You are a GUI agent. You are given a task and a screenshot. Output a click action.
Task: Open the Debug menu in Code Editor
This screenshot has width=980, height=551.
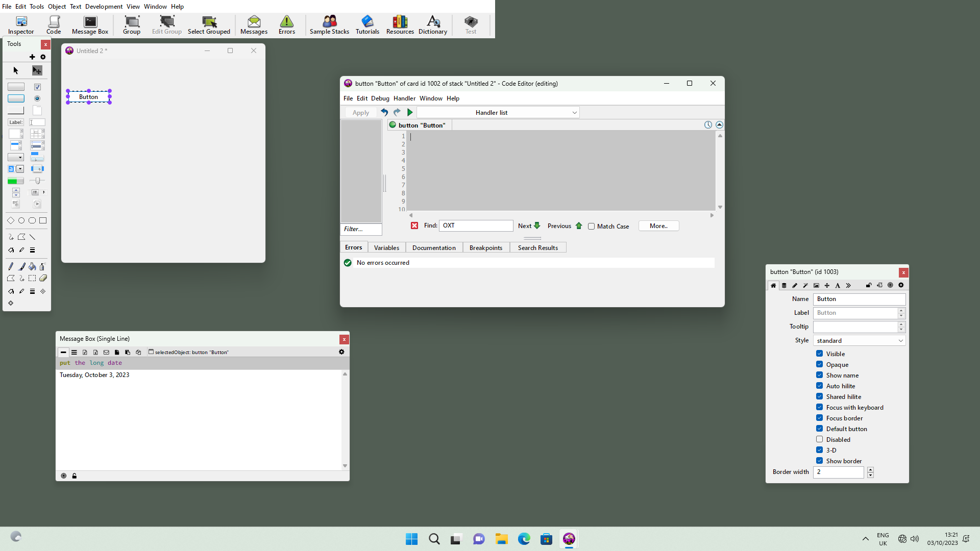380,98
